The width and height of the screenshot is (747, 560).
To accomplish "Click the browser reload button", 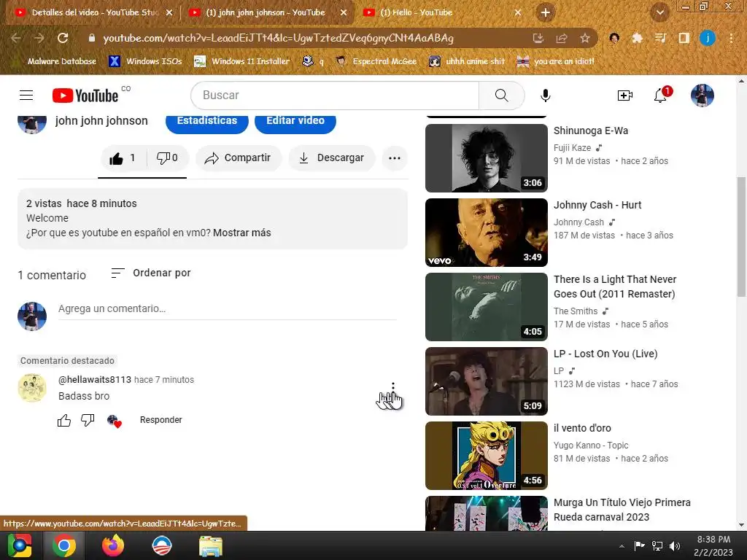I will click(63, 38).
